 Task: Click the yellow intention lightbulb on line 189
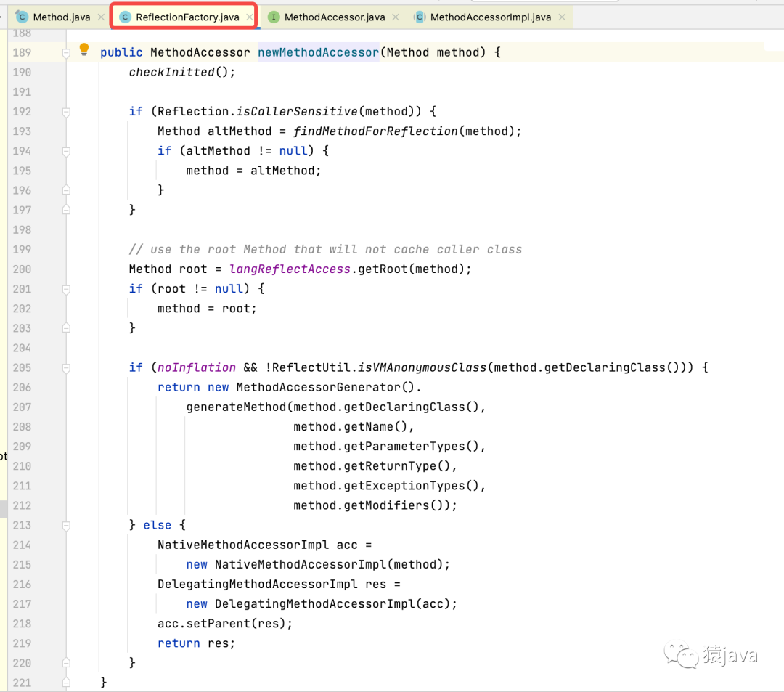pyautogui.click(x=84, y=49)
